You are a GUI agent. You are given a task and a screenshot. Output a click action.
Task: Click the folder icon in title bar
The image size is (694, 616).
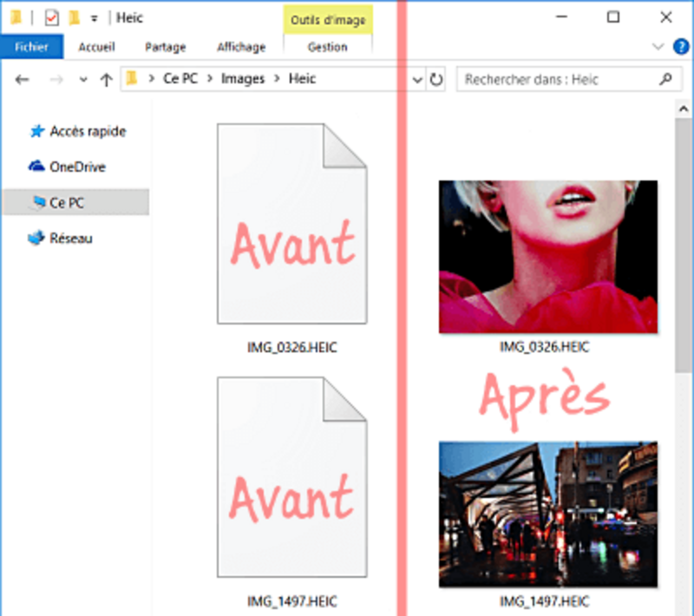(16, 17)
